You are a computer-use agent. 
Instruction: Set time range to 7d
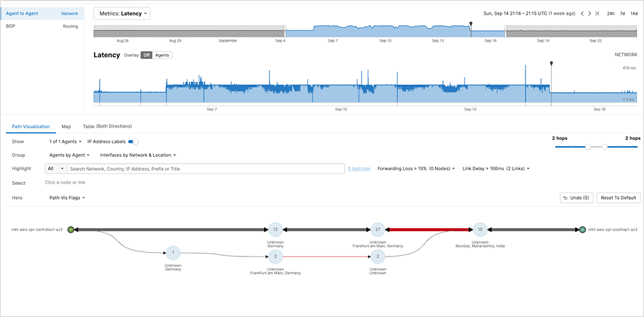coord(623,14)
